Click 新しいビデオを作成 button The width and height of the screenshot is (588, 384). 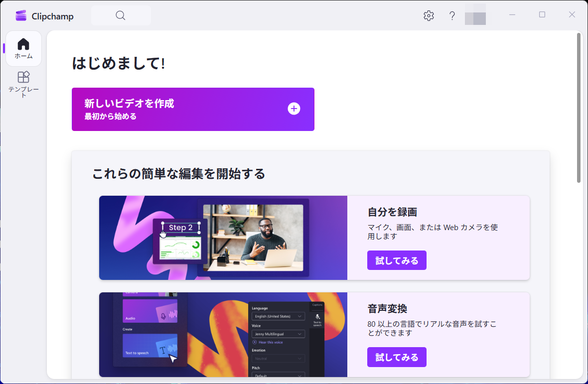pos(193,109)
